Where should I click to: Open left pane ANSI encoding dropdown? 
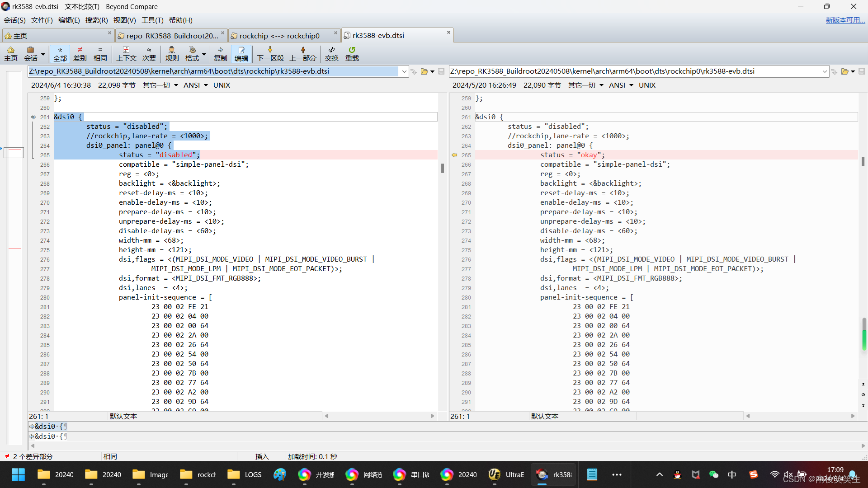(195, 85)
